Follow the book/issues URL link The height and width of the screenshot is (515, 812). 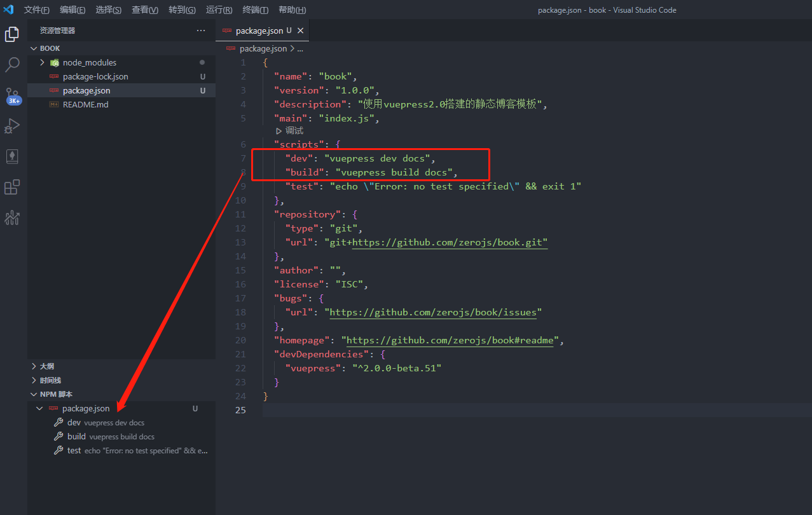click(x=434, y=313)
